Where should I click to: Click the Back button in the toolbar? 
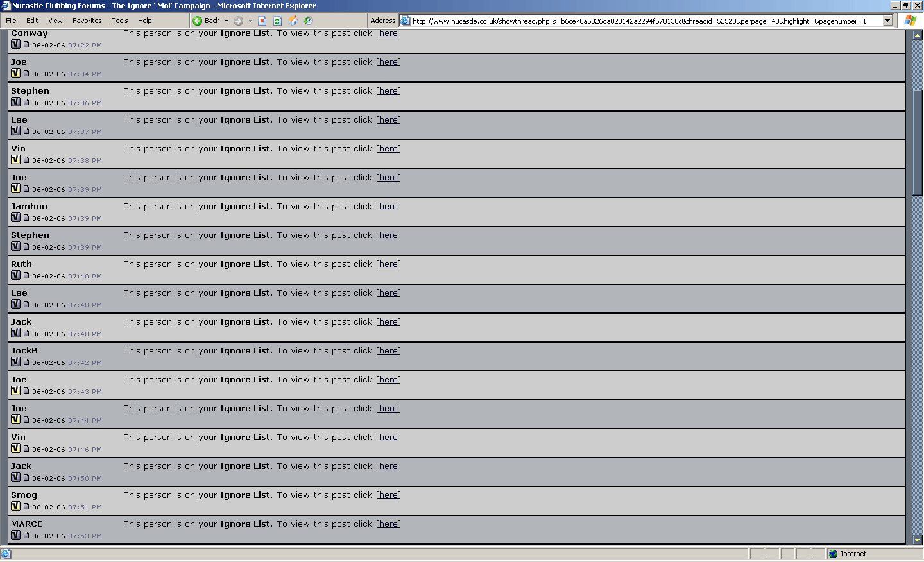coord(207,21)
